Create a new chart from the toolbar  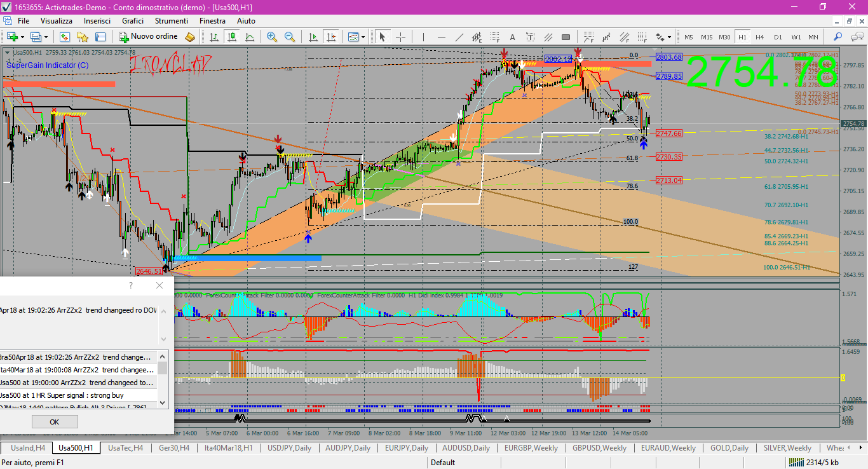[11, 37]
